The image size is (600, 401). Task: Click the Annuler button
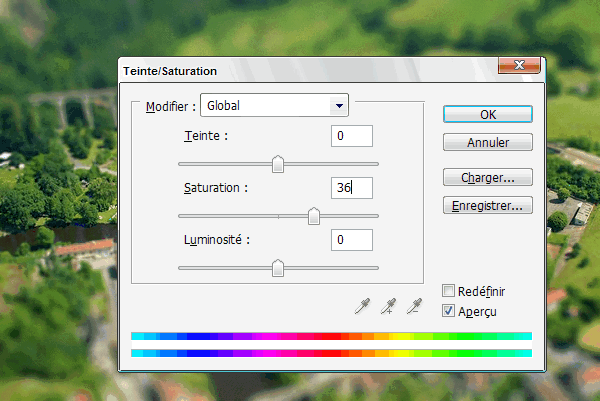click(x=488, y=142)
